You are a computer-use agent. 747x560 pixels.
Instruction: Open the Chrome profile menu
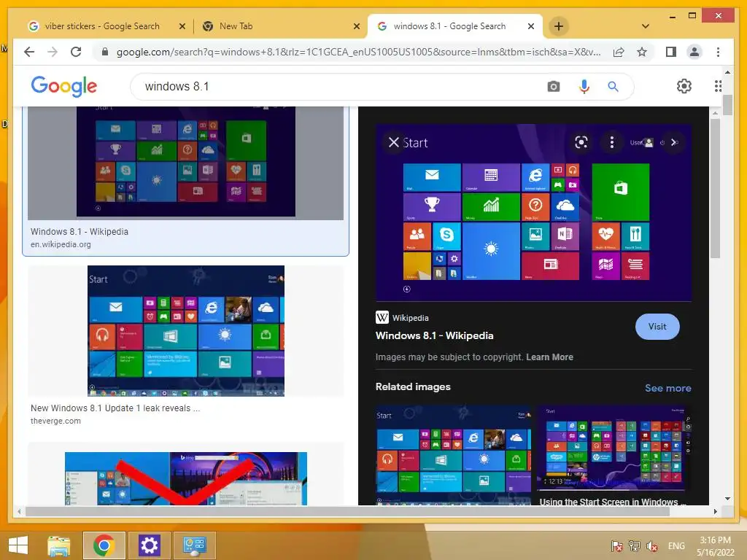694,52
